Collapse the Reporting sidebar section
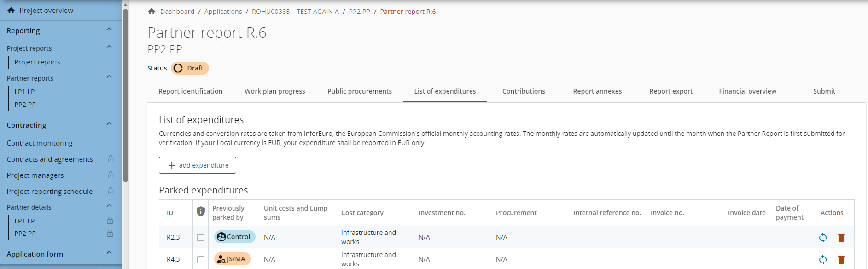 (109, 30)
